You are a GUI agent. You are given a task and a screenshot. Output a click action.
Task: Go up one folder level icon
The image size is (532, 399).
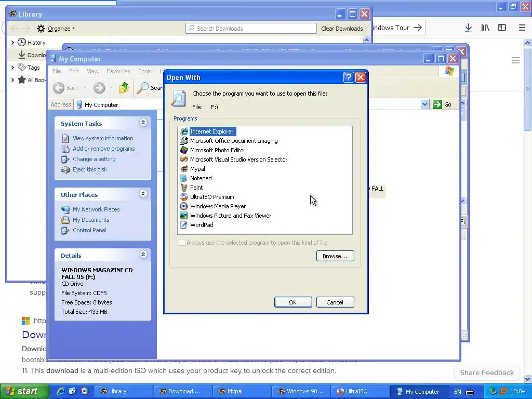tap(124, 88)
